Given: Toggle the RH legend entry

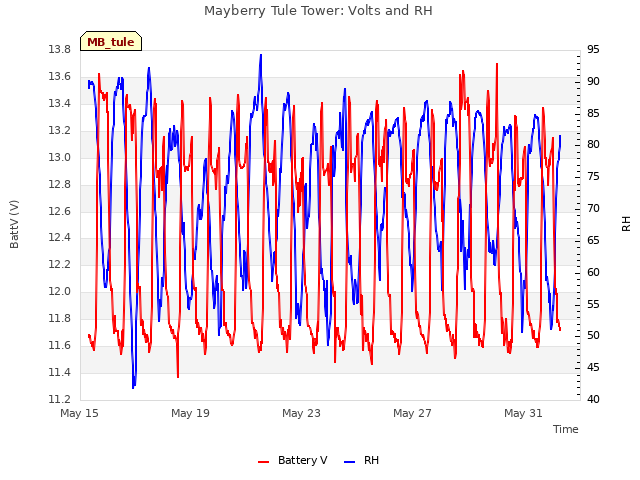Looking at the screenshot, I should point(362,460).
